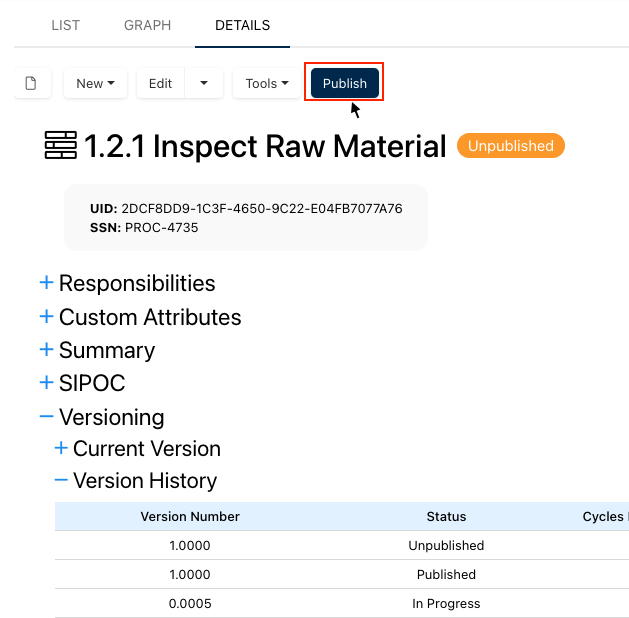Switch to the GRAPH tab
Screen dimensions: 629x618
[x=147, y=25]
